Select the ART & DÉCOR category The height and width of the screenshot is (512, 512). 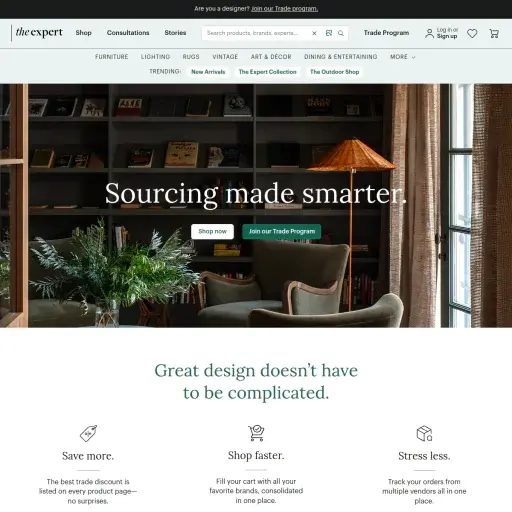(271, 57)
